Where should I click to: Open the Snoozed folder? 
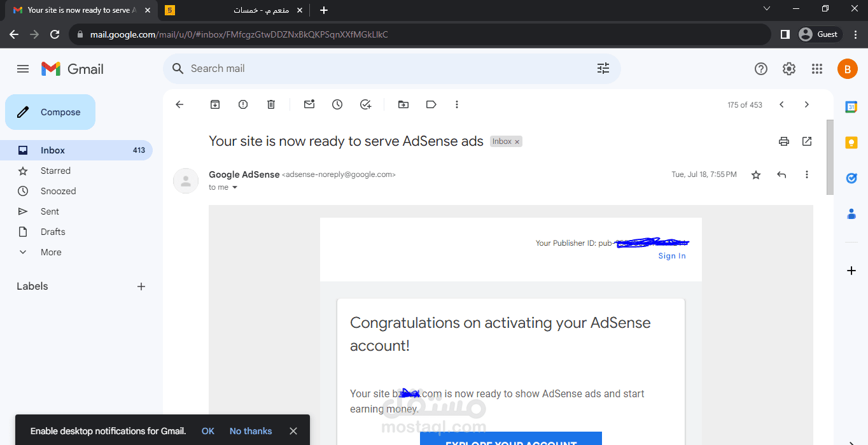tap(76, 191)
